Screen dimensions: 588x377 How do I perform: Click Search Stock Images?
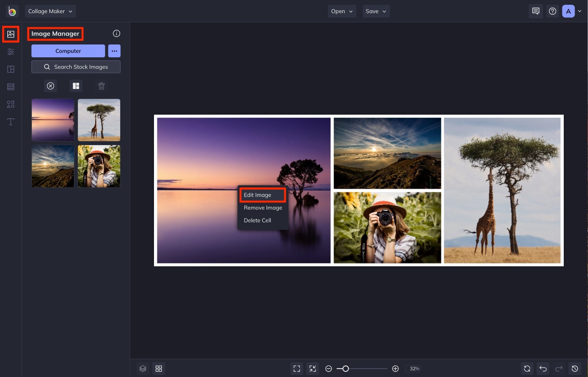tap(76, 67)
